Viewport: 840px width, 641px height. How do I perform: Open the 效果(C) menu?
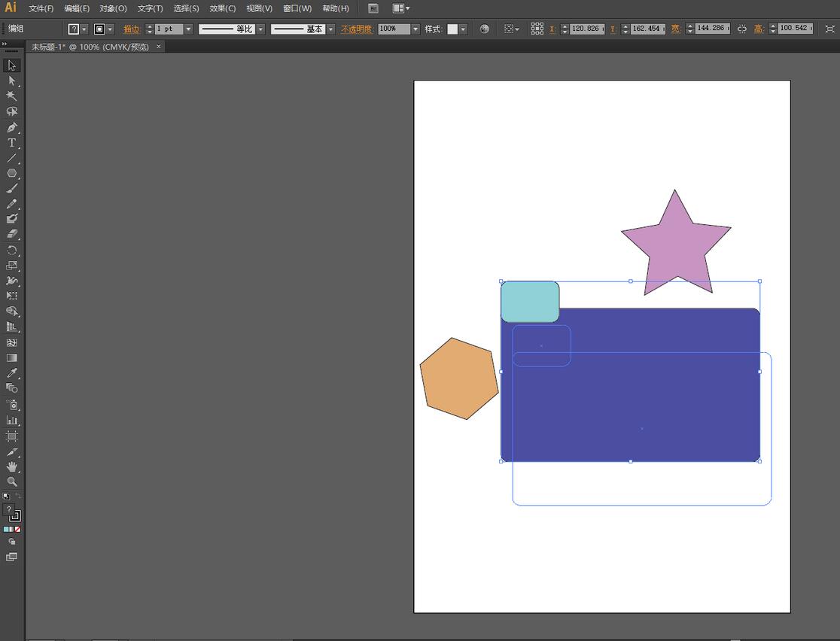(222, 8)
